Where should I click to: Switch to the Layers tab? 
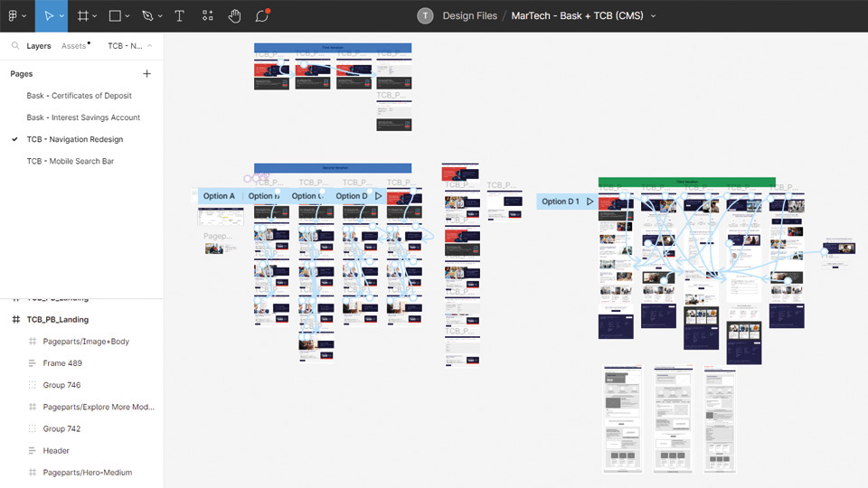pos(39,46)
